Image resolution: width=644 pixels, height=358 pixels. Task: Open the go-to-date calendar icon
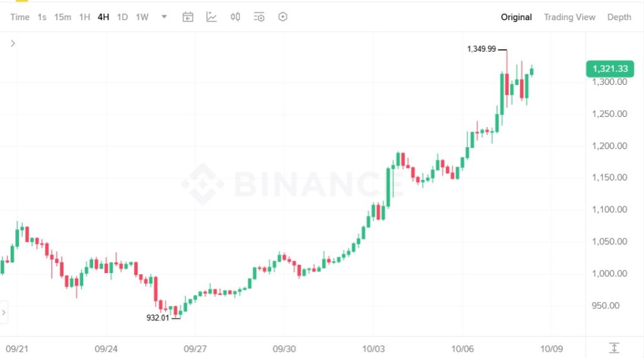pos(188,17)
